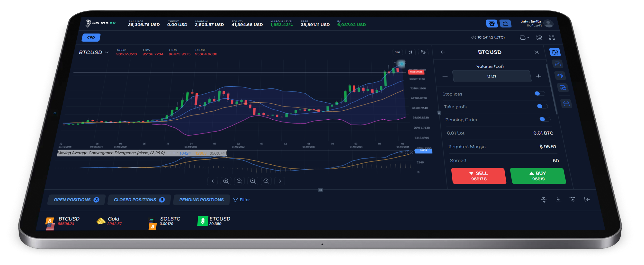This screenshot has height=265, width=644.
Task: Open the trade sidebar icon
Action: (x=555, y=52)
